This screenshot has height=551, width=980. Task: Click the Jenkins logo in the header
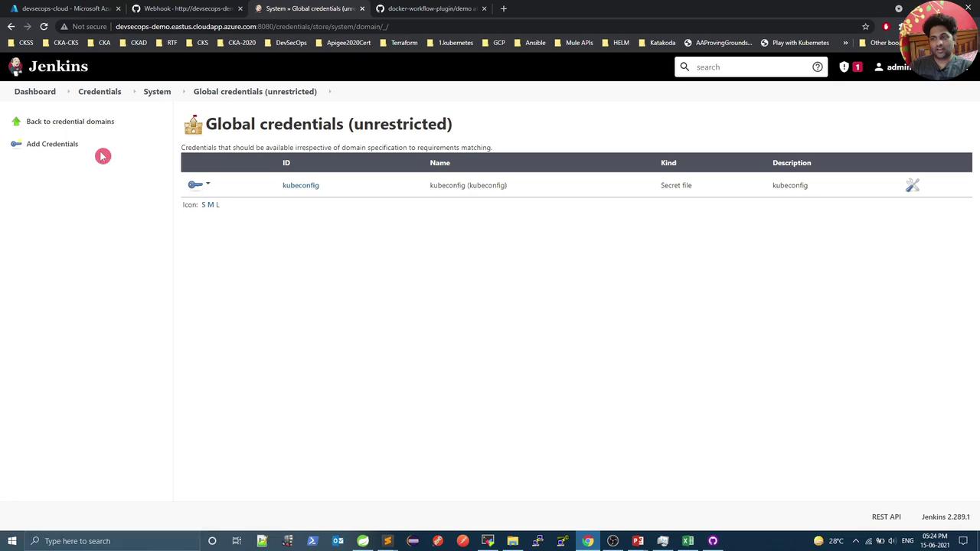tap(47, 67)
